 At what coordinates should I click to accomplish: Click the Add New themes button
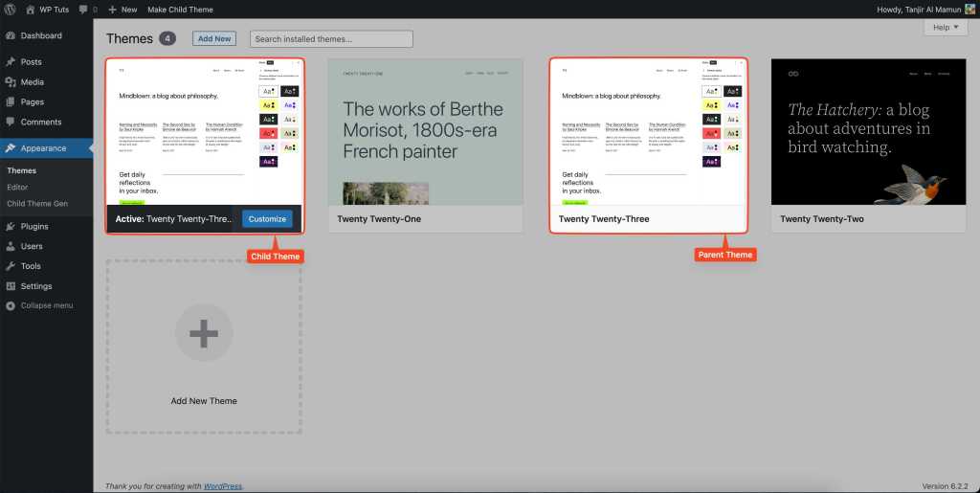pyautogui.click(x=213, y=38)
